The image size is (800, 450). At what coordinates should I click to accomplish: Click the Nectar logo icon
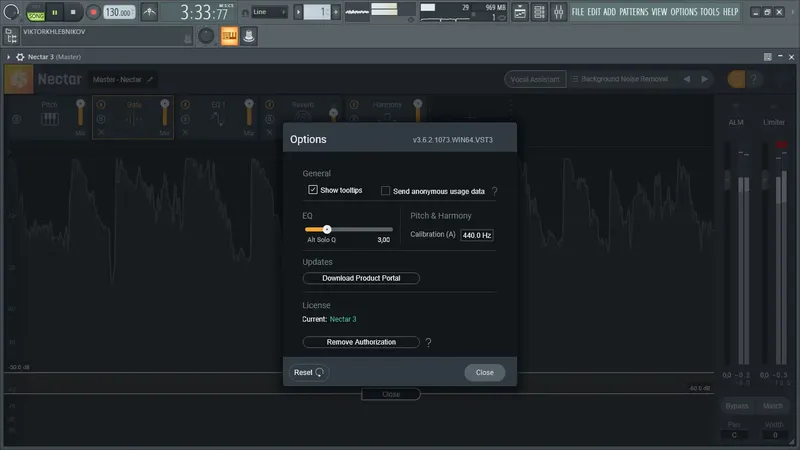[19, 79]
